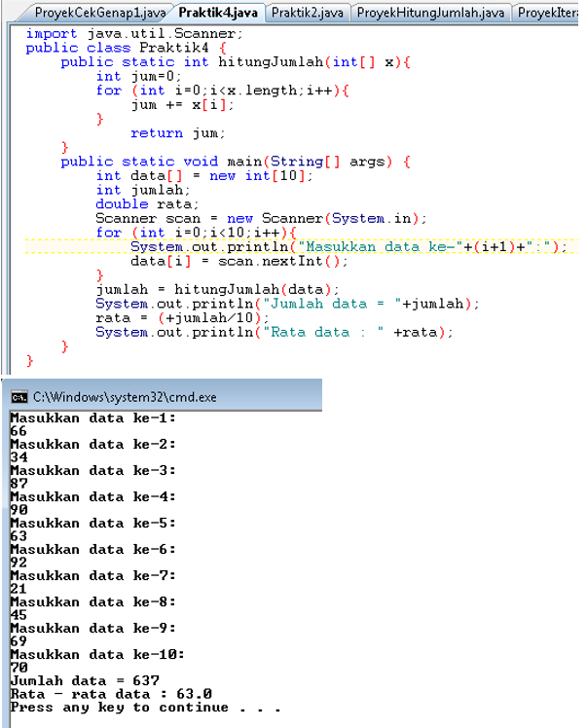Click the 'data[i] = scan.nextInt();' line

[x=238, y=262]
